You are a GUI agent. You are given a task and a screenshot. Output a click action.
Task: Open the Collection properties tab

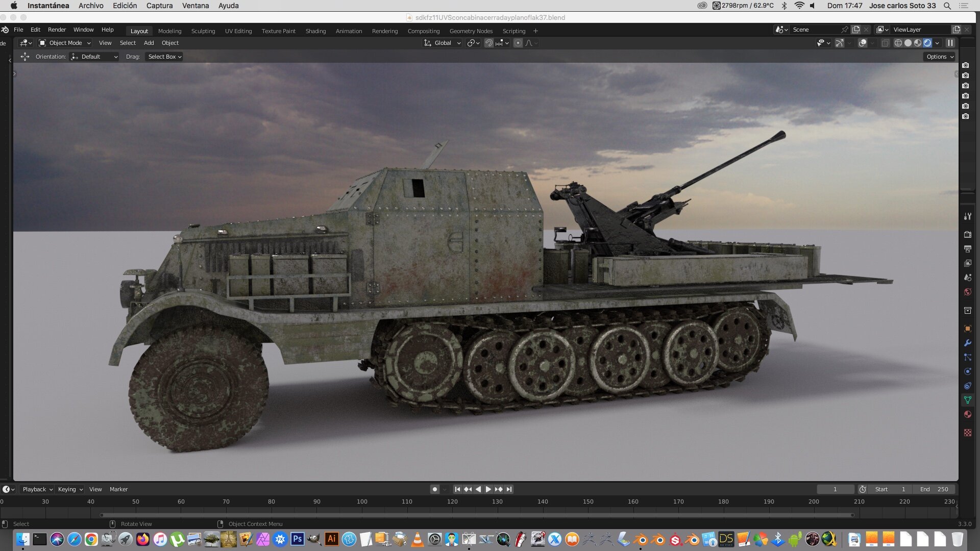pyautogui.click(x=967, y=310)
